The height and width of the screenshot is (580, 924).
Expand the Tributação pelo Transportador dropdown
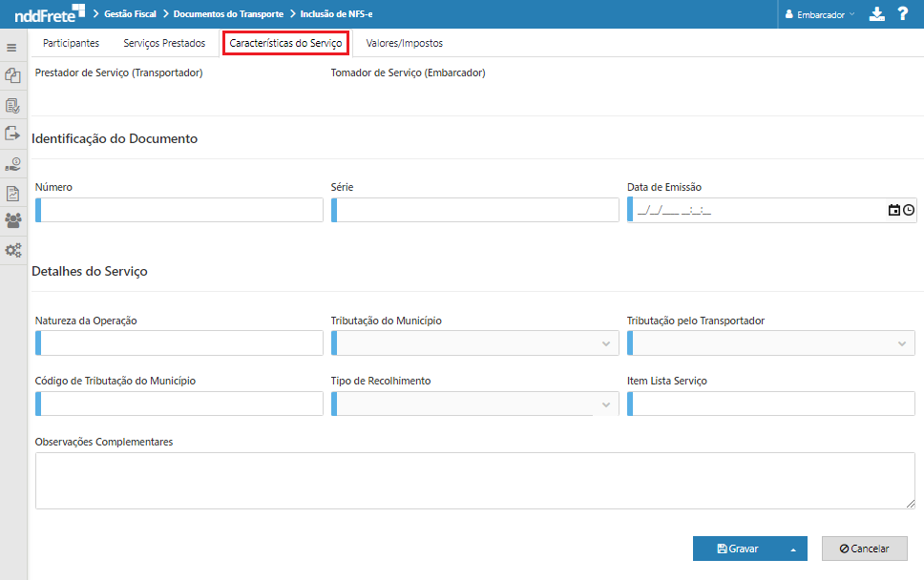[901, 343]
